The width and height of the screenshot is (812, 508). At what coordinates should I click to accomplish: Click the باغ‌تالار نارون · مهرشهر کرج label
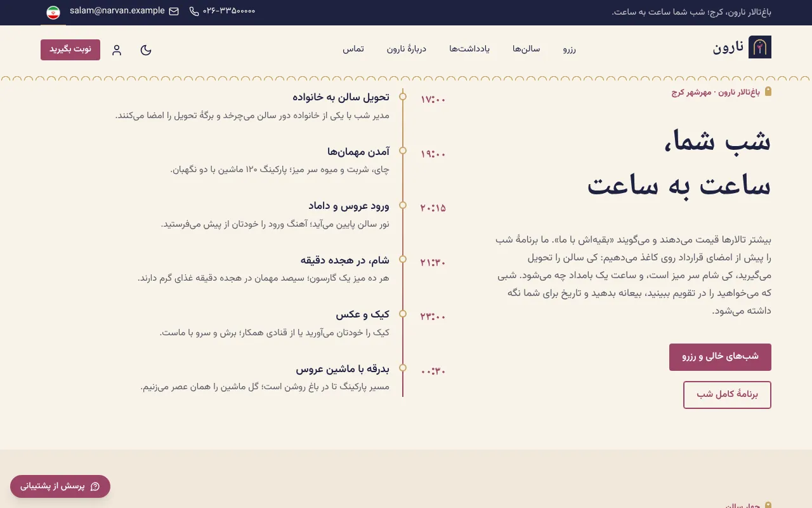(716, 92)
